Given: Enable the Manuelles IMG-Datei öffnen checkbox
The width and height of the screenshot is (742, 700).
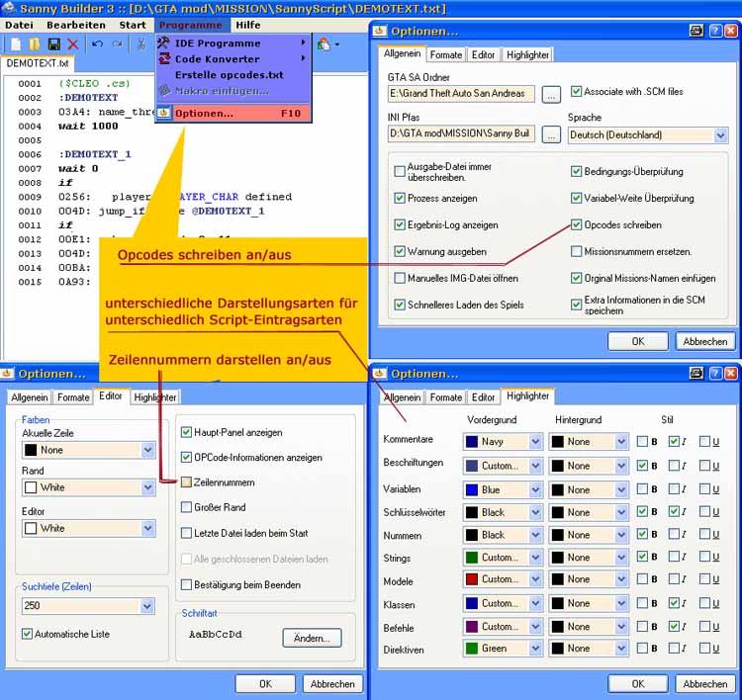Looking at the screenshot, I should pyautogui.click(x=400, y=278).
